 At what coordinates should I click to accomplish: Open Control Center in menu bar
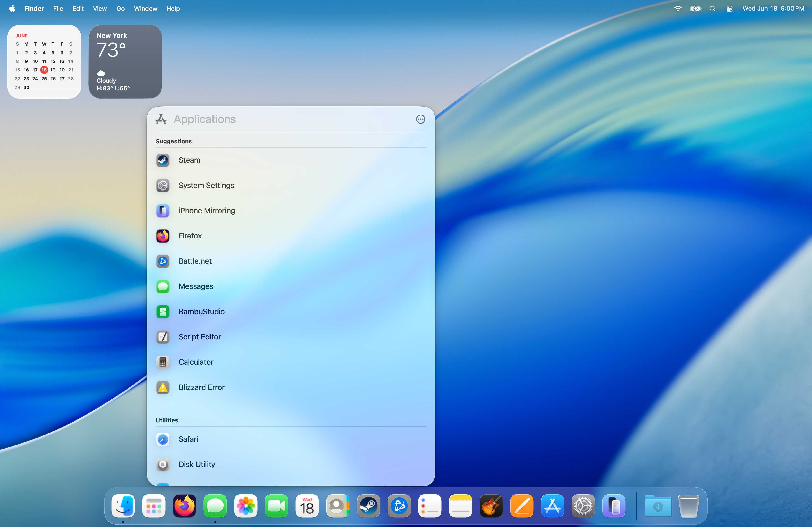pos(729,9)
